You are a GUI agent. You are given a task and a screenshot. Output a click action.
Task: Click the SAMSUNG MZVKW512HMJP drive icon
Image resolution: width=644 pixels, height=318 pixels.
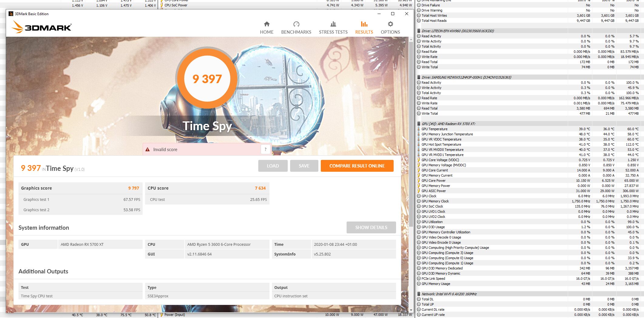pos(419,77)
